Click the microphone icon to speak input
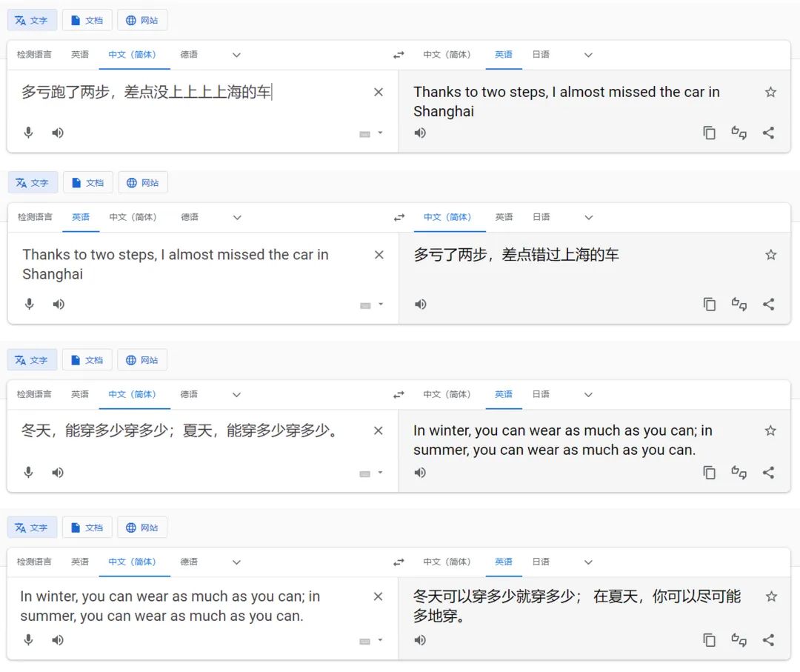 [x=28, y=133]
